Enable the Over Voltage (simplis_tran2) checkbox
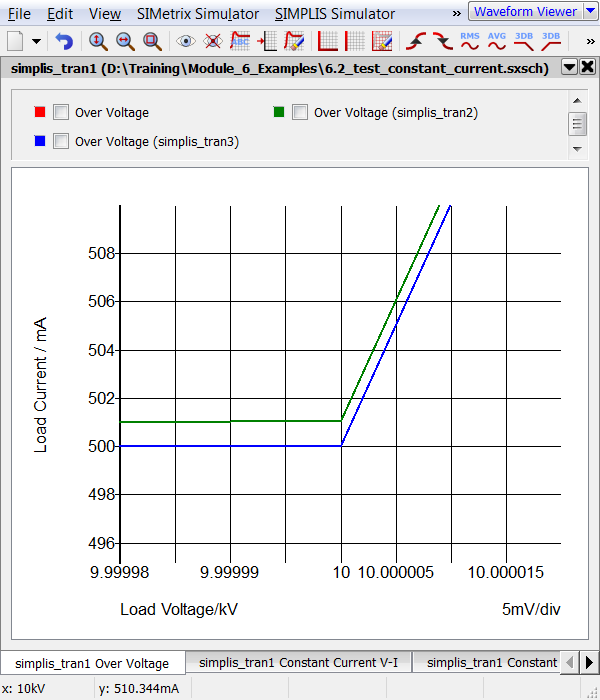The width and height of the screenshot is (600, 700). [x=299, y=113]
